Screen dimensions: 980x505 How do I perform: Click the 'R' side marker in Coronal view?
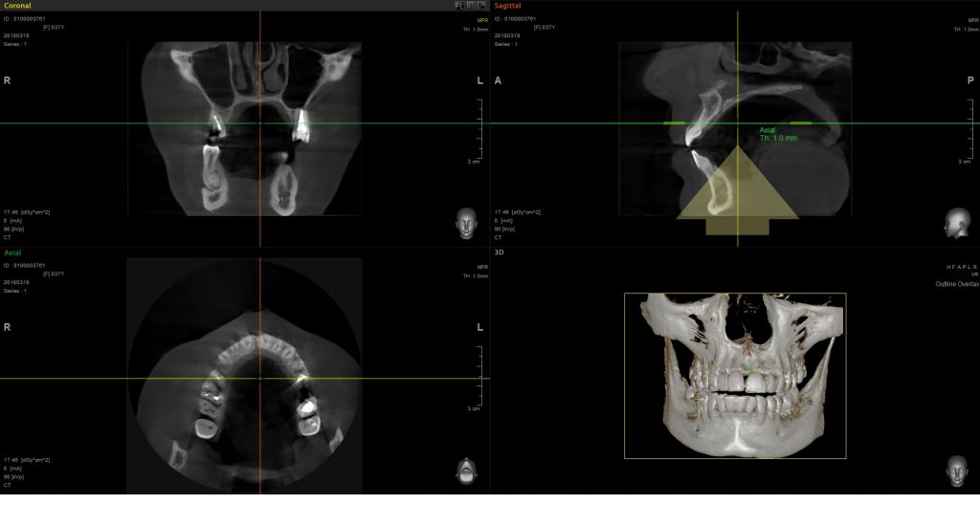(7, 80)
